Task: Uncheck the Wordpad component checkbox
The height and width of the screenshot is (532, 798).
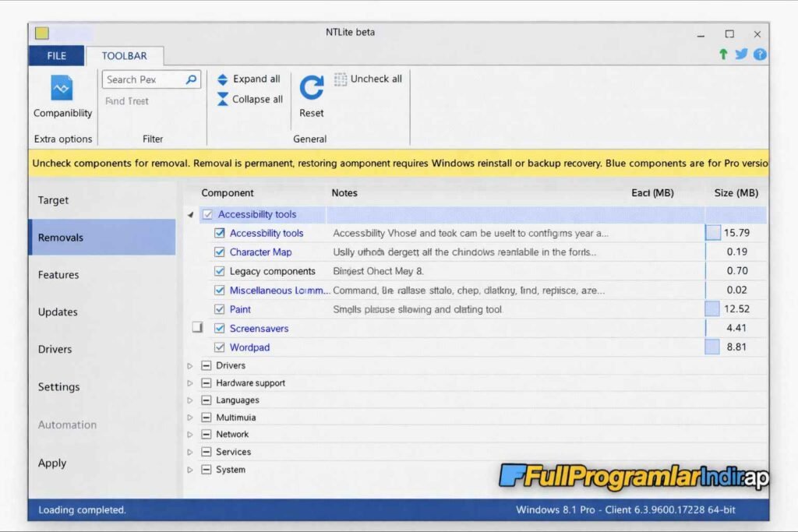Action: coord(220,347)
